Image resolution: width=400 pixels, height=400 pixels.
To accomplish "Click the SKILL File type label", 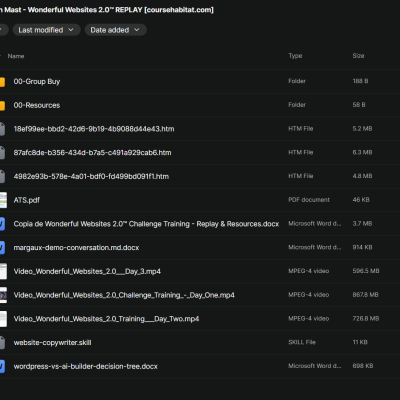I will (302, 342).
